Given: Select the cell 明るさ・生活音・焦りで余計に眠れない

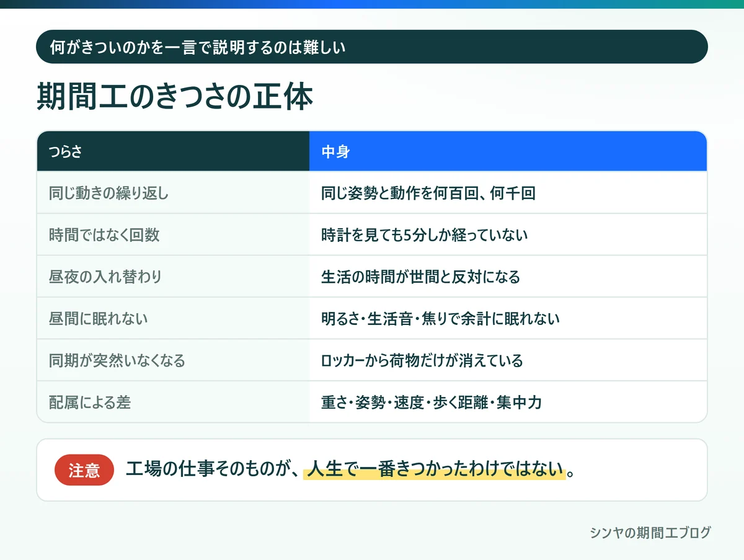Looking at the screenshot, I should 508,318.
